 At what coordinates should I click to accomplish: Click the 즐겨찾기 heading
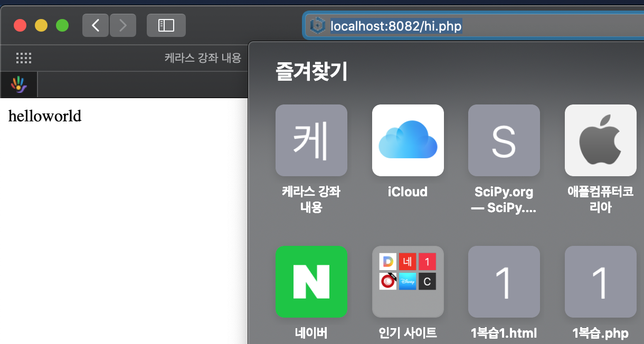(311, 72)
